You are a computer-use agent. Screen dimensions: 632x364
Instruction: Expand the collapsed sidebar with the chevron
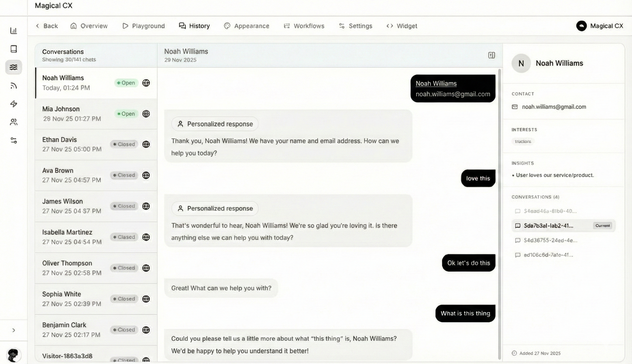[14, 330]
